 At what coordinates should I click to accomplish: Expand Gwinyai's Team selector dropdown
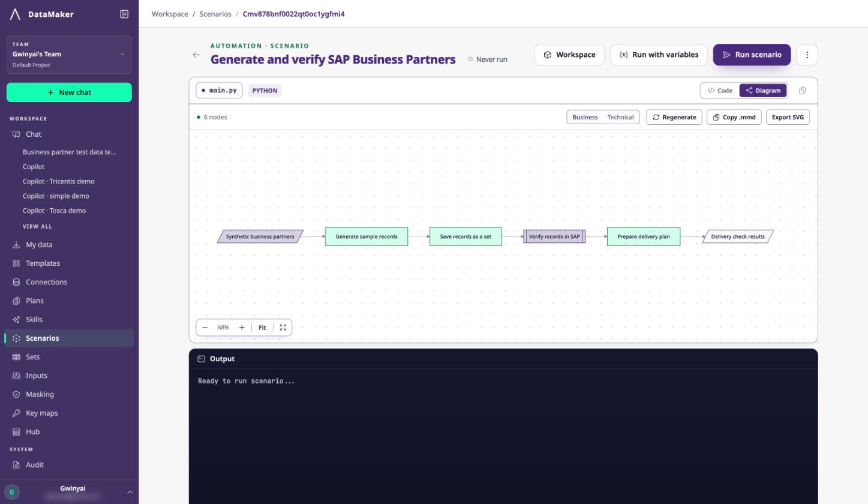(69, 55)
